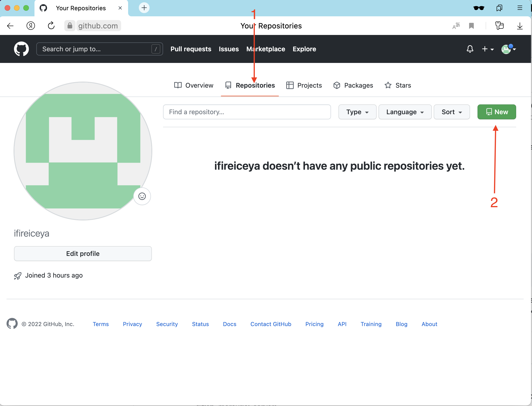Open a new browser tab
532x406 pixels.
[144, 8]
